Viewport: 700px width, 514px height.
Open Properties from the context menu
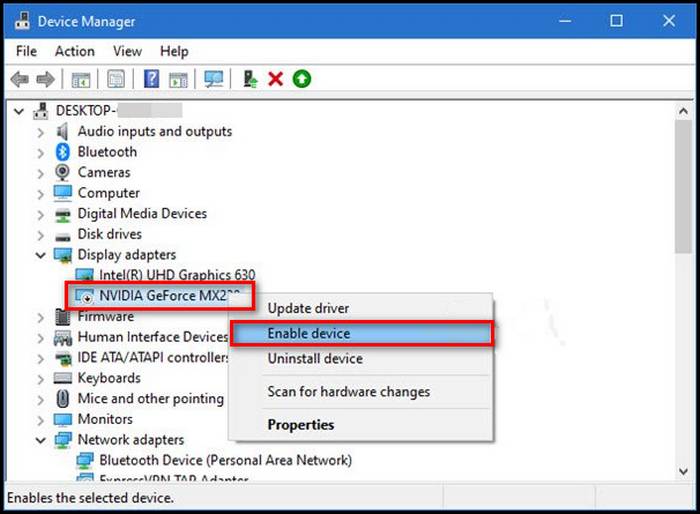click(x=362, y=425)
